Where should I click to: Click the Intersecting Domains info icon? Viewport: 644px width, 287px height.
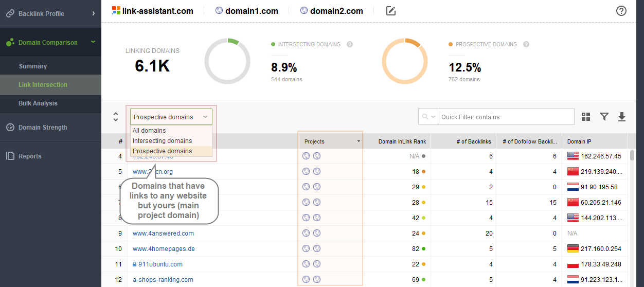(350, 44)
